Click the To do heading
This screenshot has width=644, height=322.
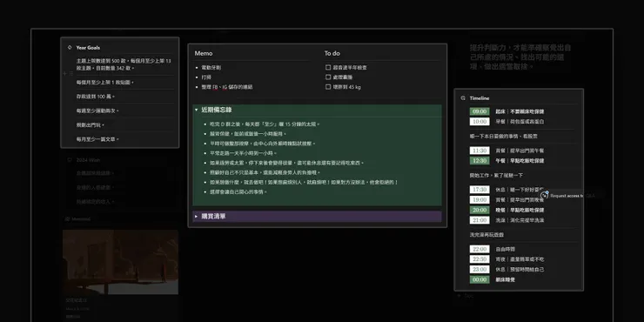coord(332,53)
